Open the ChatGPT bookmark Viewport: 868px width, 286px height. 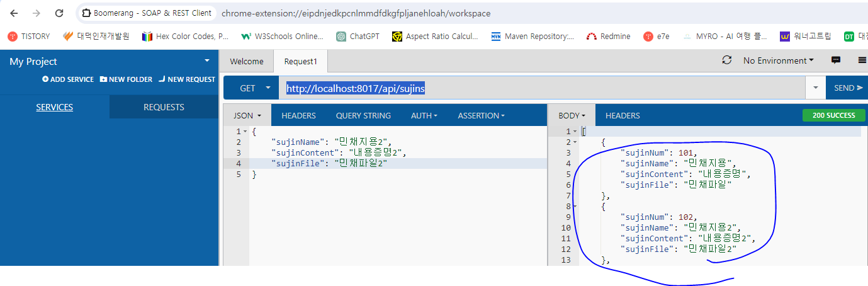(358, 37)
